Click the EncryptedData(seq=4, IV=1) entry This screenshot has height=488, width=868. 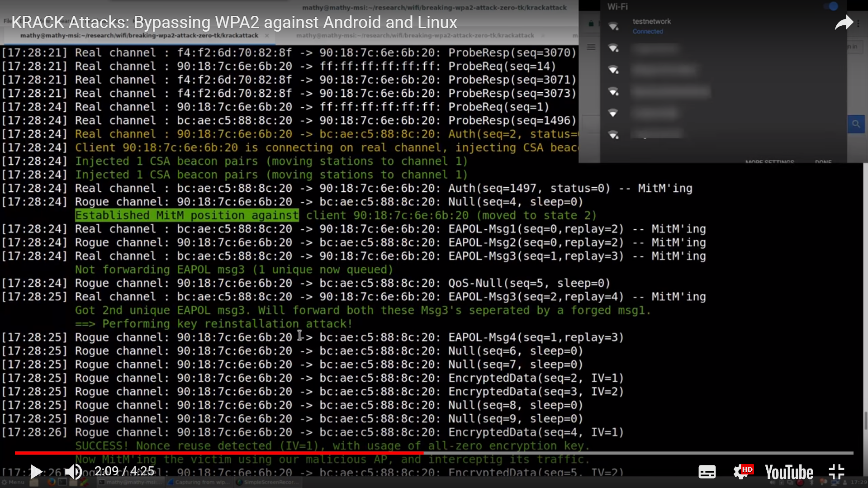536,432
